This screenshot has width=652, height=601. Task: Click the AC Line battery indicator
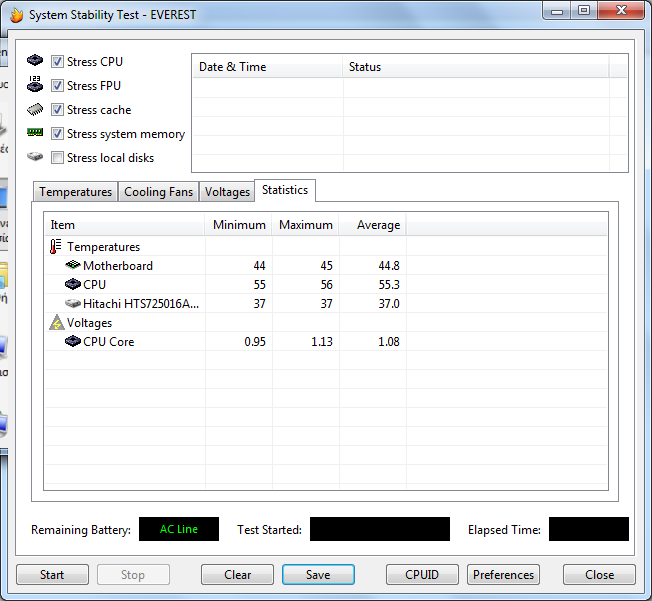(179, 529)
